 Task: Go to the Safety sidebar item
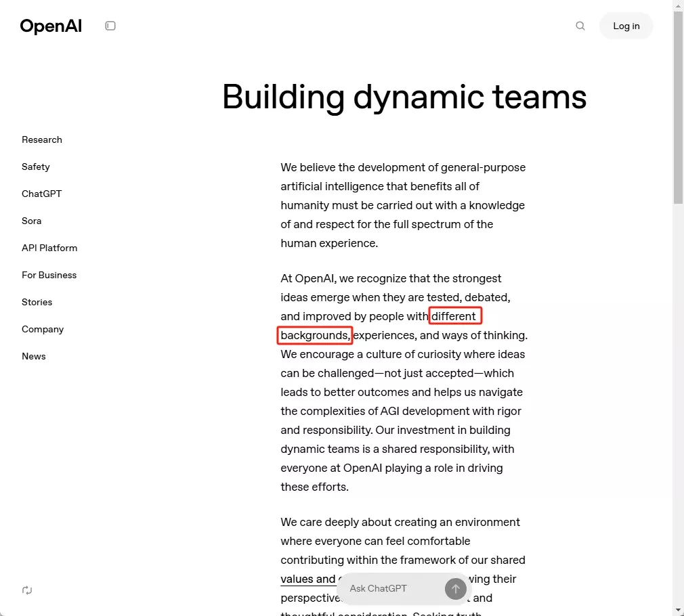36,167
